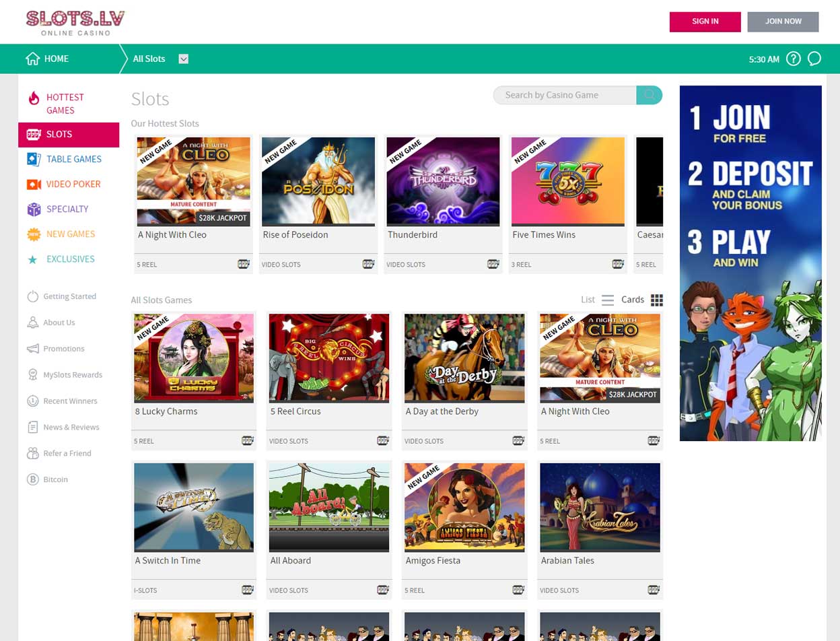Open A Day at the Derby thumbnail

point(464,358)
